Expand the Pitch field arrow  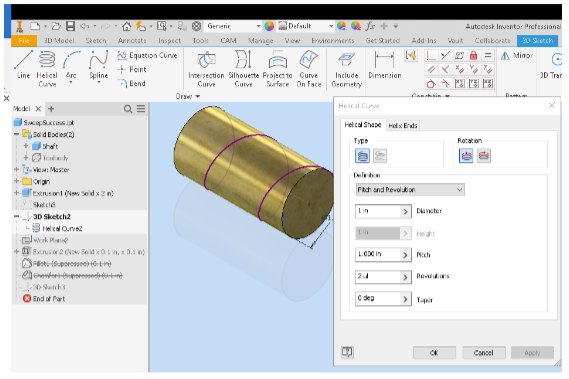coord(405,255)
